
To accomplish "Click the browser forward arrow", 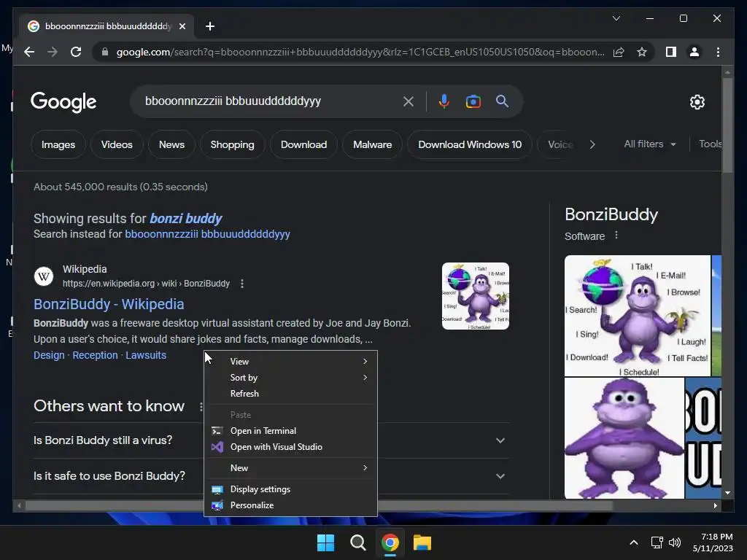I will 53,52.
